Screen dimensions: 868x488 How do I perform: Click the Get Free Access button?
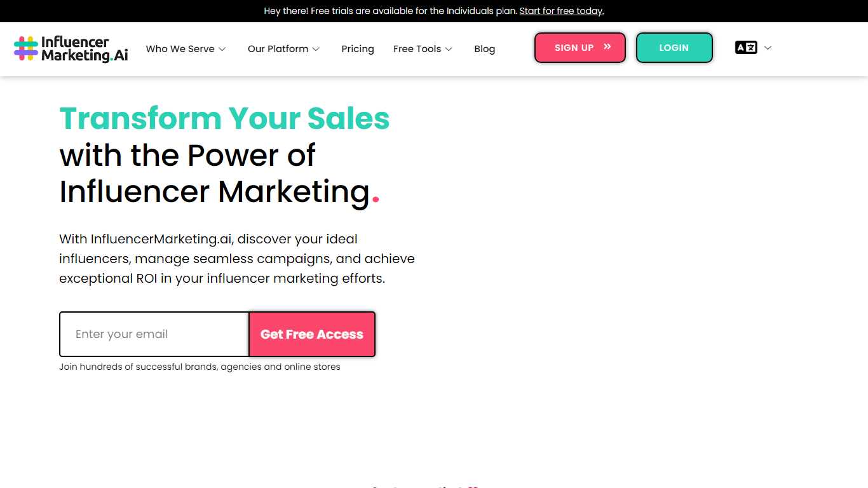click(312, 334)
